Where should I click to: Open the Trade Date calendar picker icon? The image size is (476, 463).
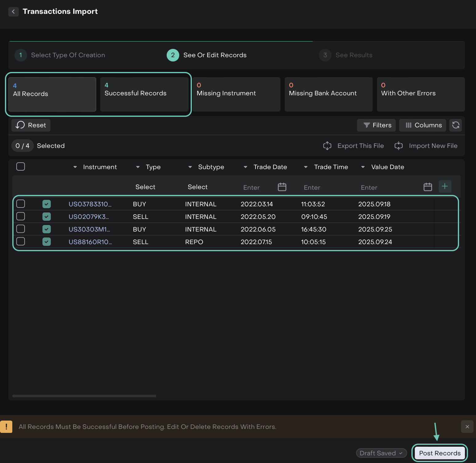coord(282,187)
